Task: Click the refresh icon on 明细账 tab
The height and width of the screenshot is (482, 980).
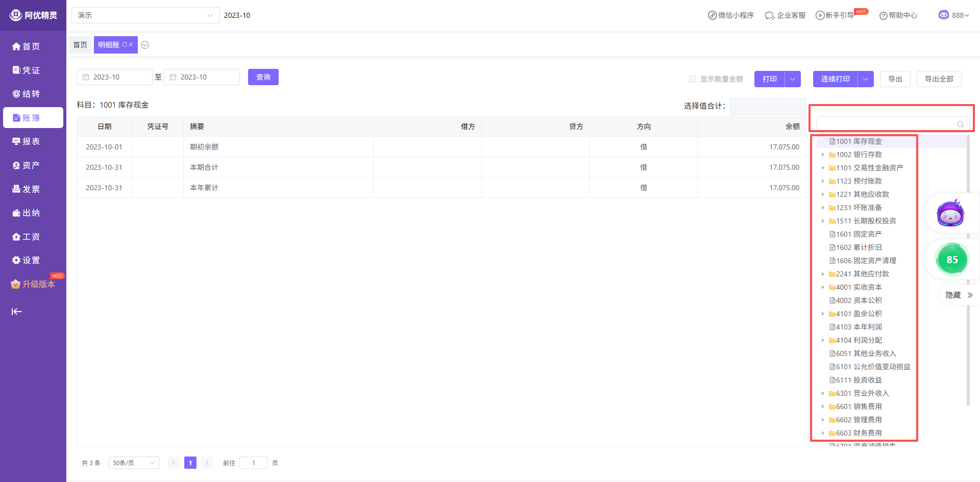Action: pos(125,45)
